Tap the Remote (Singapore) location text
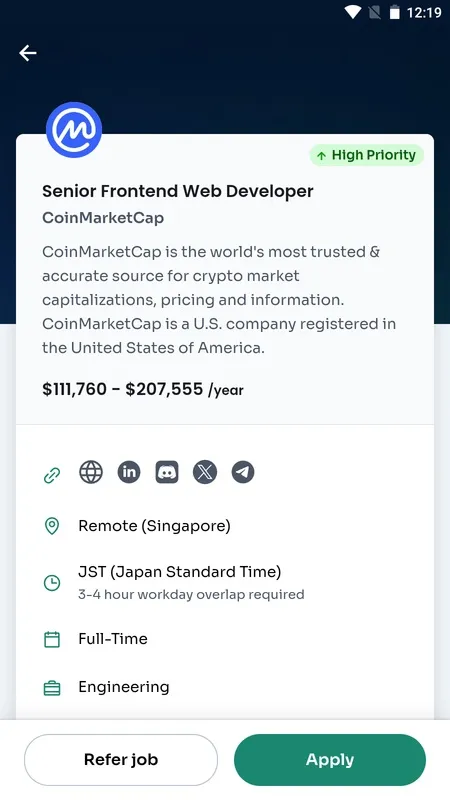The image size is (450, 800). [x=154, y=526]
